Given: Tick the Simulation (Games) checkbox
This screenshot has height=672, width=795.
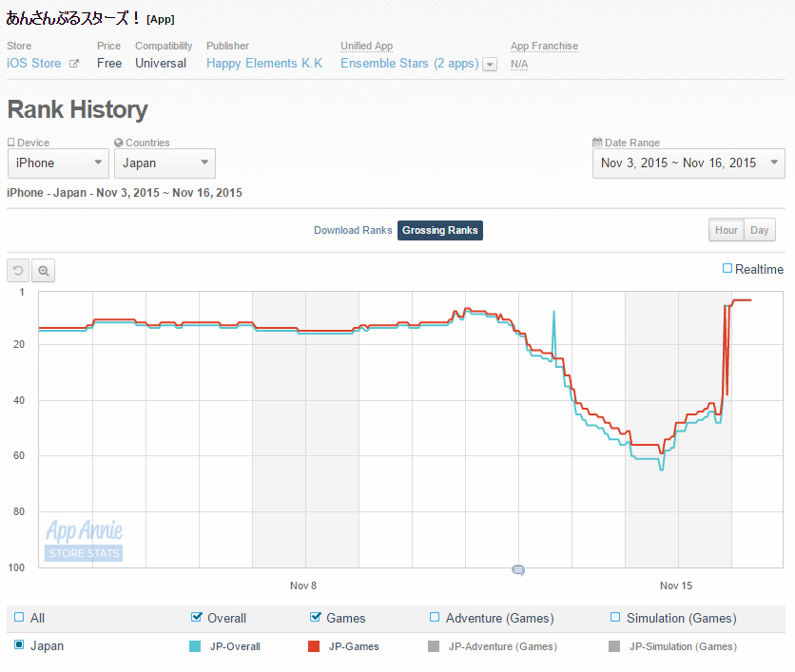Looking at the screenshot, I should point(615,617).
